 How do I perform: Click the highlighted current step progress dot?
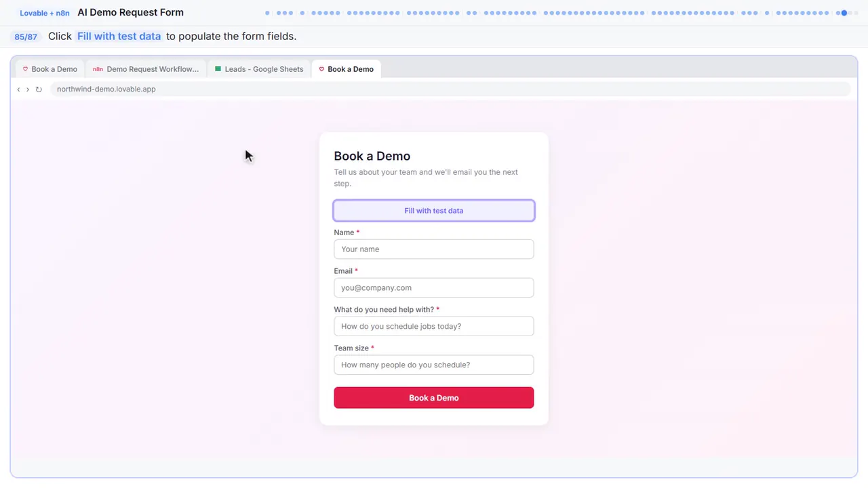[844, 13]
